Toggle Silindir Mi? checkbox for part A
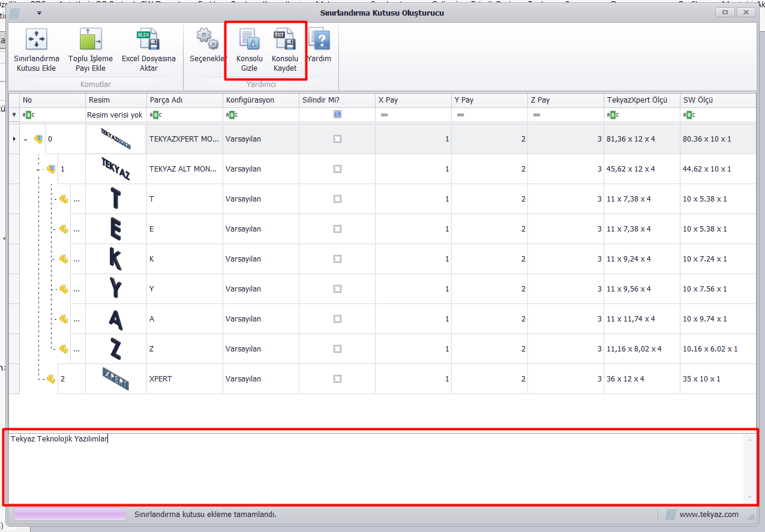 pos(337,319)
